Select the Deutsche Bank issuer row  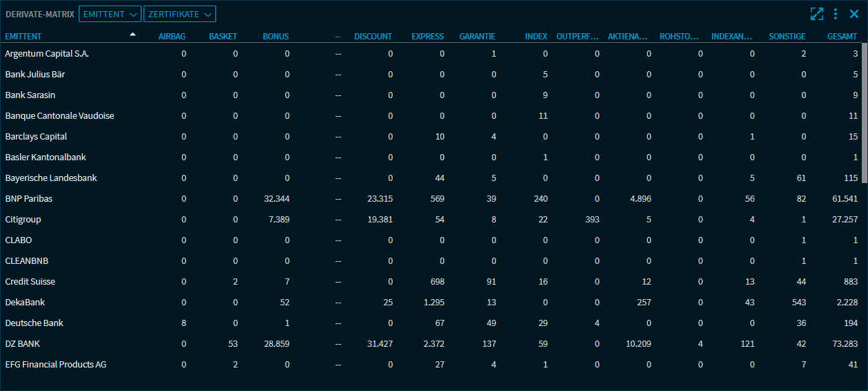pyautogui.click(x=34, y=323)
